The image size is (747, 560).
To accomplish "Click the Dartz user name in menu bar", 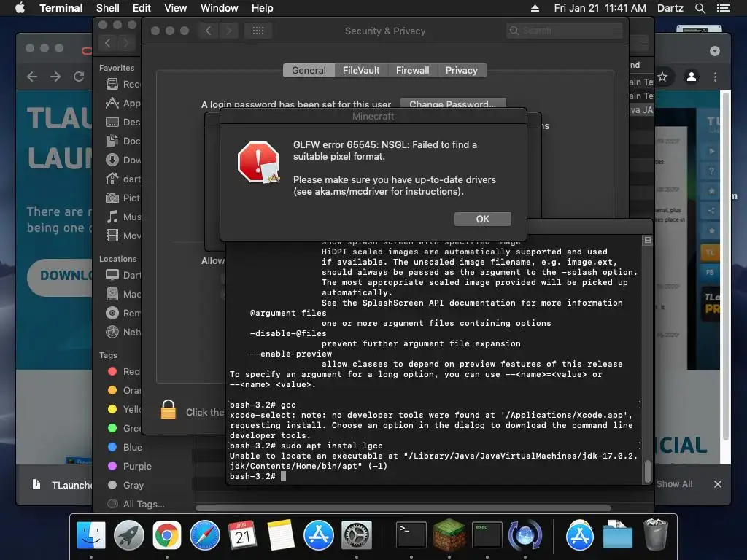I will 670,8.
